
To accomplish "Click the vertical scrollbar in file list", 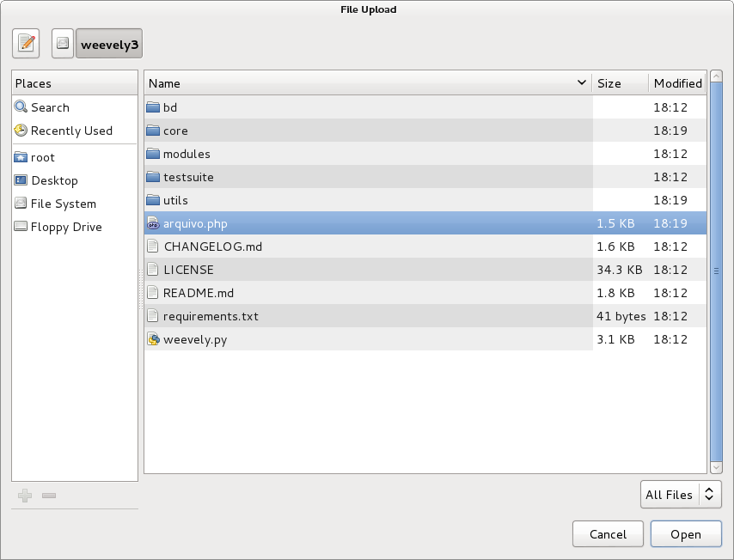I will point(716,271).
